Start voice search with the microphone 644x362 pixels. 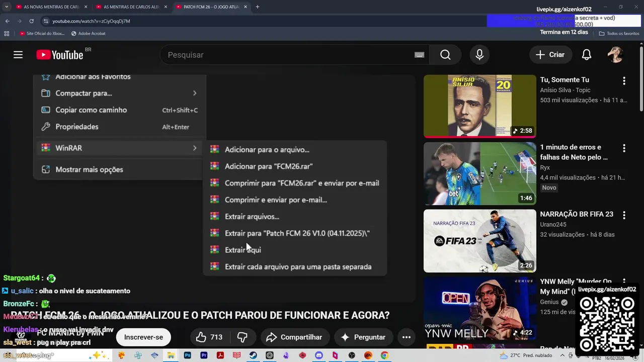pyautogui.click(x=479, y=55)
